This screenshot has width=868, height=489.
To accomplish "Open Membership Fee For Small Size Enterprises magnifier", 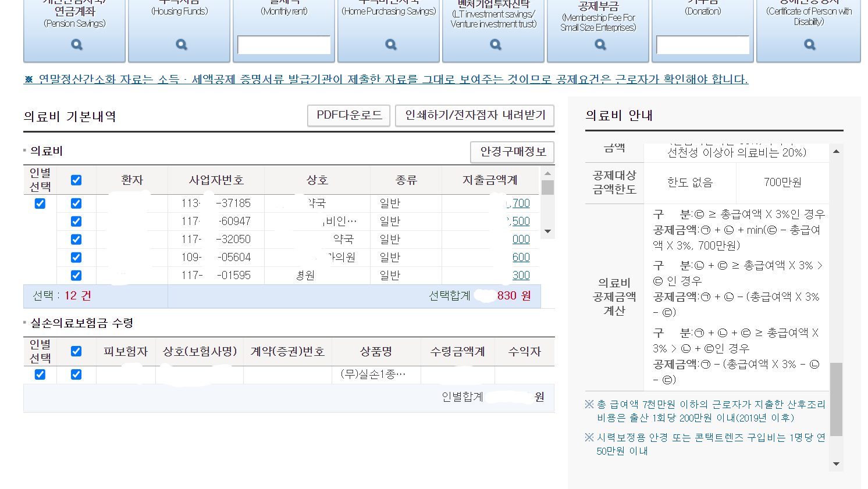I will click(600, 45).
